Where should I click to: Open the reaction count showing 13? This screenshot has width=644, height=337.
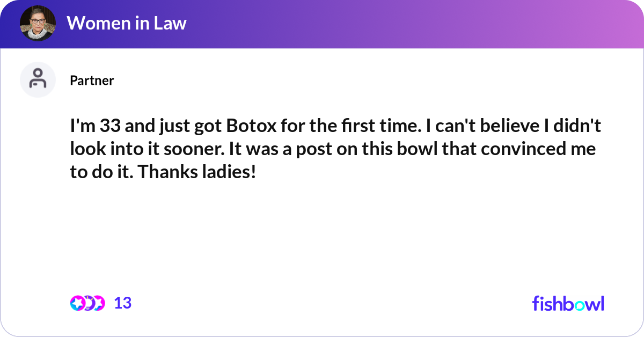(x=122, y=303)
